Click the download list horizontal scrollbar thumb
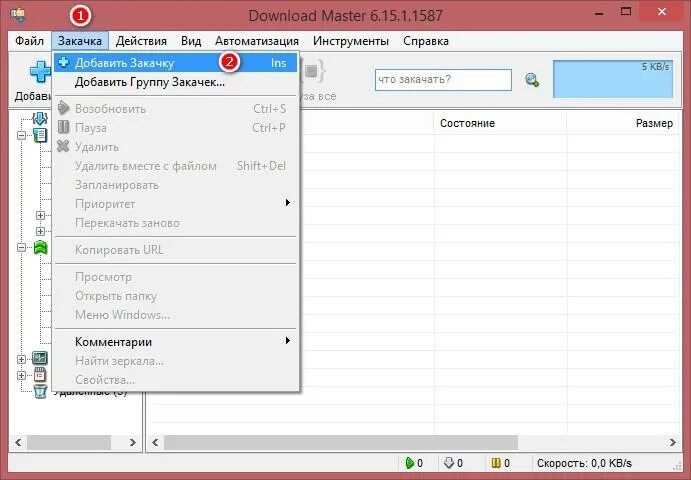 341,442
